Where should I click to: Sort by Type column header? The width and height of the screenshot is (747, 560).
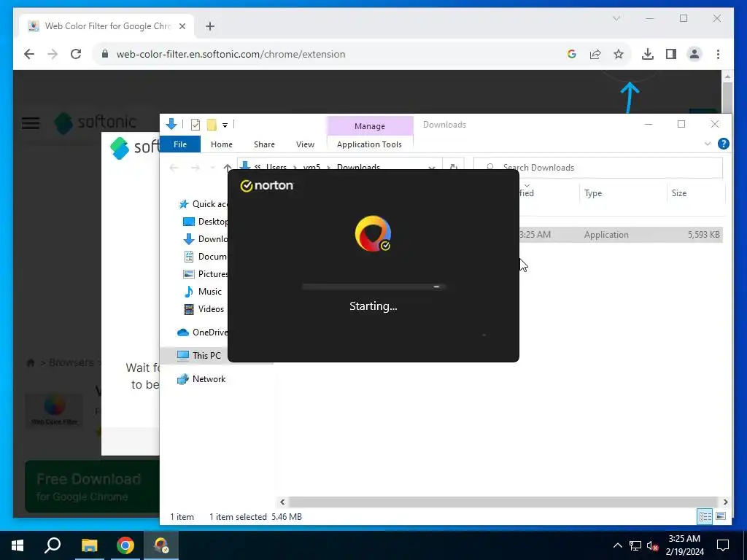click(593, 192)
